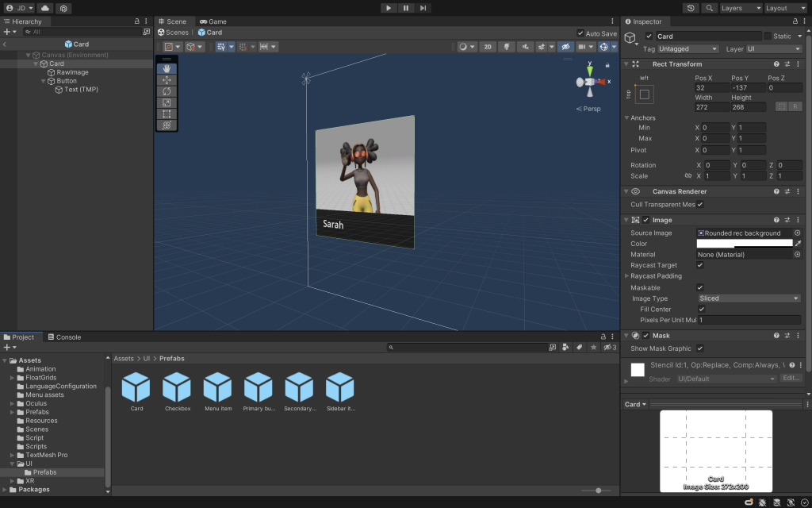812x508 pixels.
Task: Uncheck the Show Mask Graphic checkbox
Action: (699, 348)
